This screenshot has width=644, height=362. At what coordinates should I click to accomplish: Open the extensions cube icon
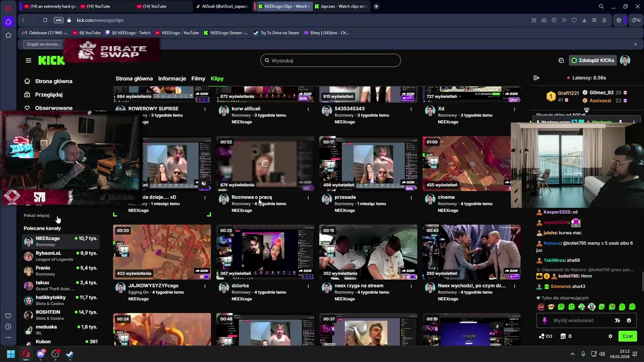coord(619,20)
